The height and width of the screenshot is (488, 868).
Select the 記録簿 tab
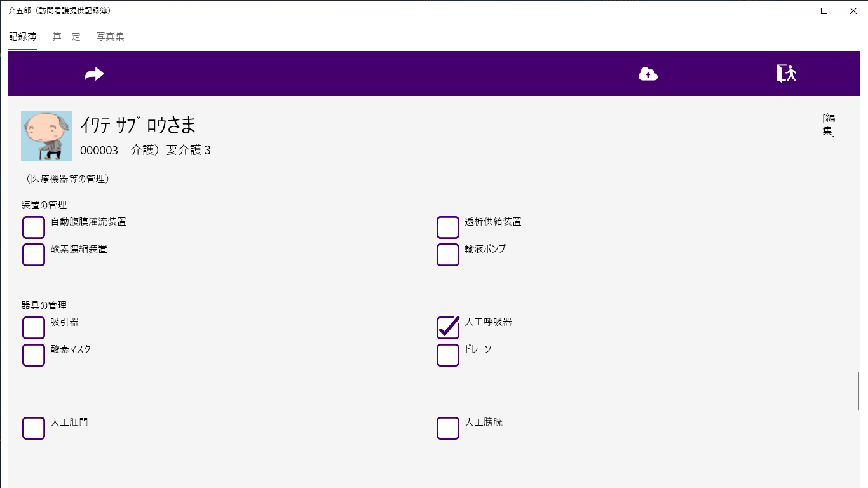click(x=22, y=37)
